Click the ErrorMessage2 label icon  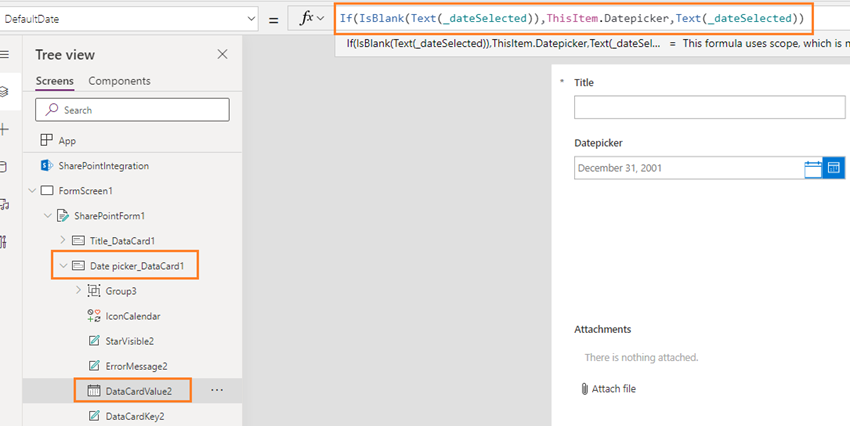(94, 366)
